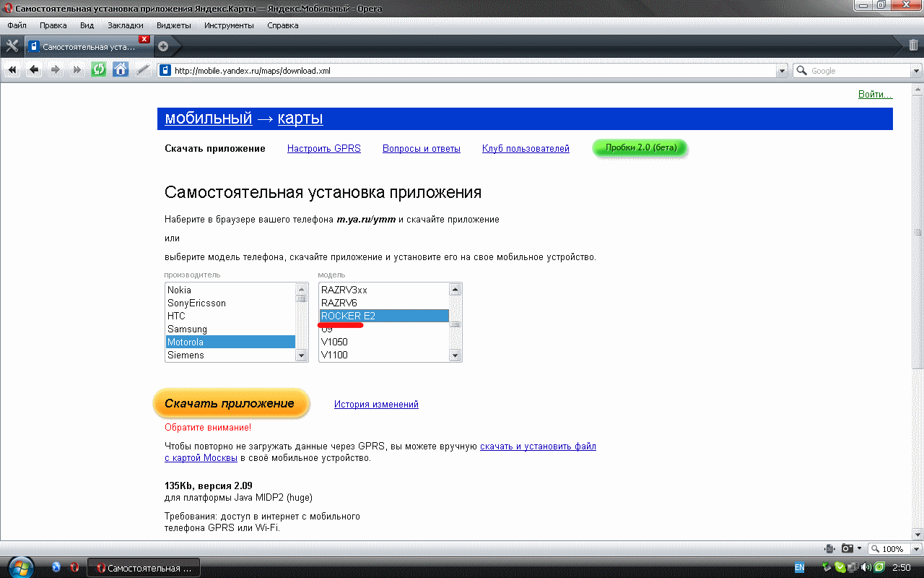Click the volume speaker tray icon
Screen dimensions: 924x578
pos(866,568)
